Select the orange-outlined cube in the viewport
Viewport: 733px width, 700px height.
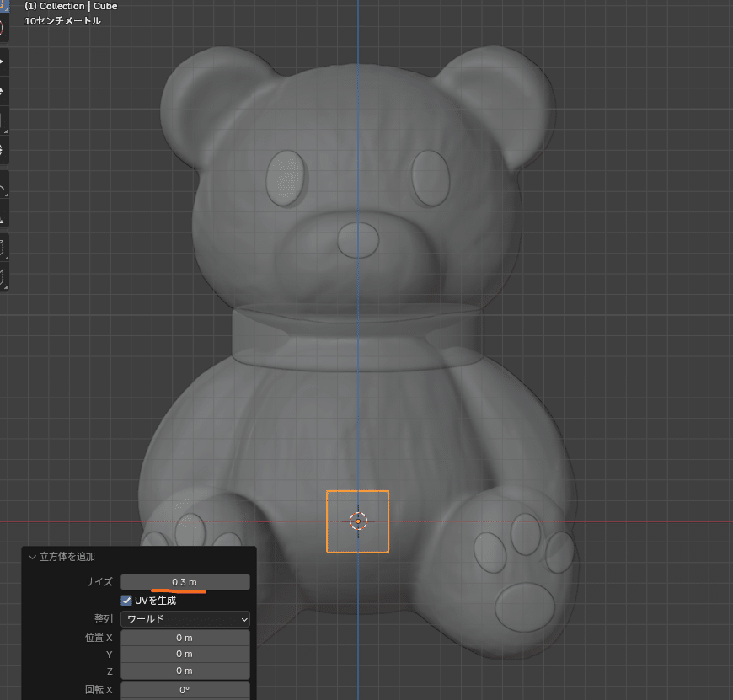click(x=357, y=521)
